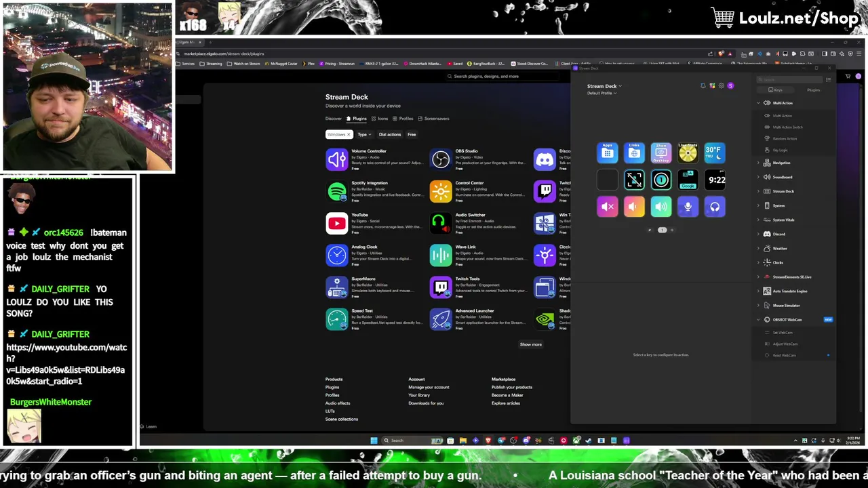Select page 1 indicator
The height and width of the screenshot is (488, 868).
coord(662,230)
